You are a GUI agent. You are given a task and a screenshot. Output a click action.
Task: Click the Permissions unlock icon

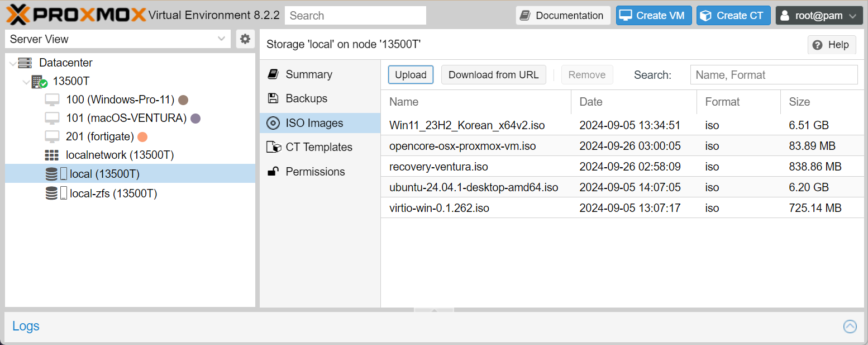coord(273,172)
